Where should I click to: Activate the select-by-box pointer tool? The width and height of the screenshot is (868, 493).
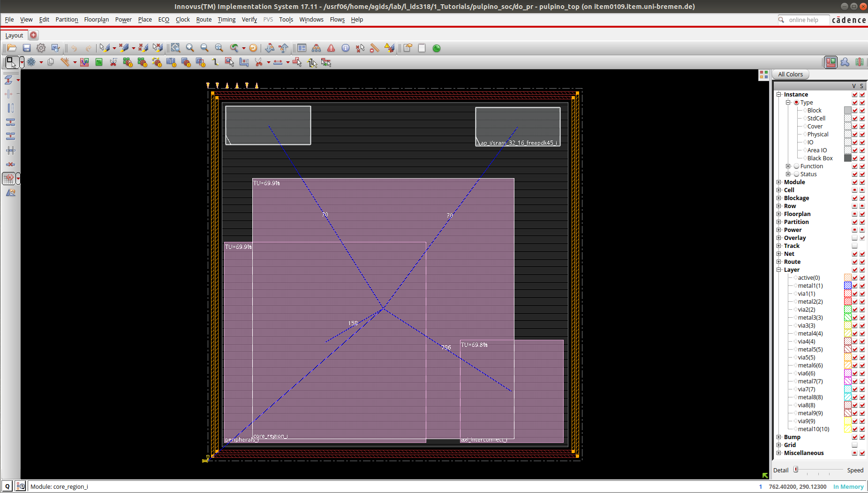point(11,62)
